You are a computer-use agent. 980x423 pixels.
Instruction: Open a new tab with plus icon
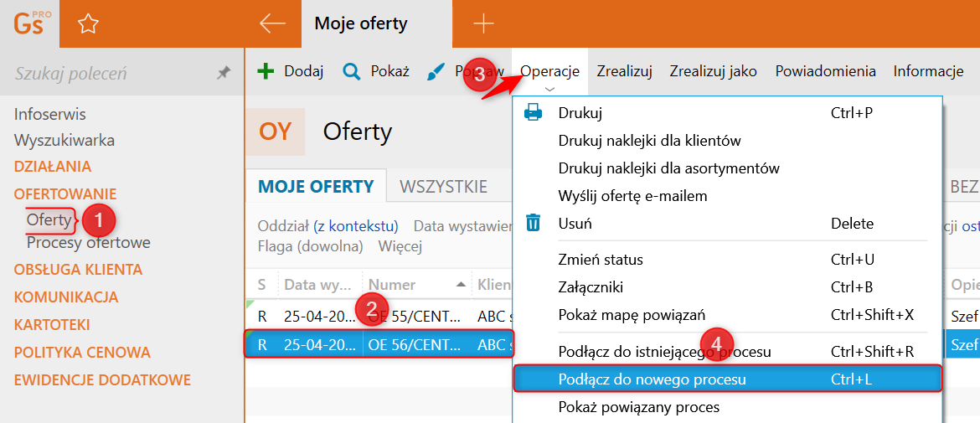pos(483,23)
